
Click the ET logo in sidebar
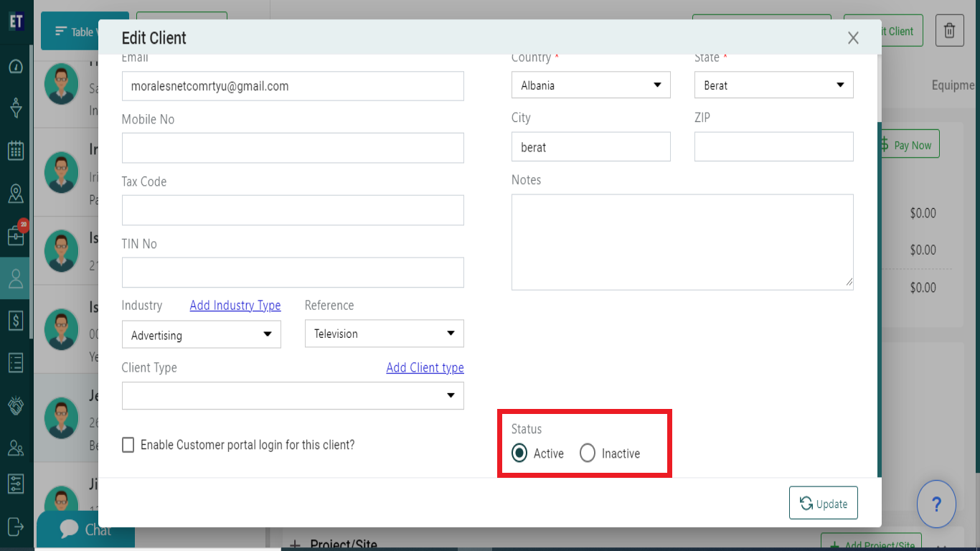(x=17, y=21)
